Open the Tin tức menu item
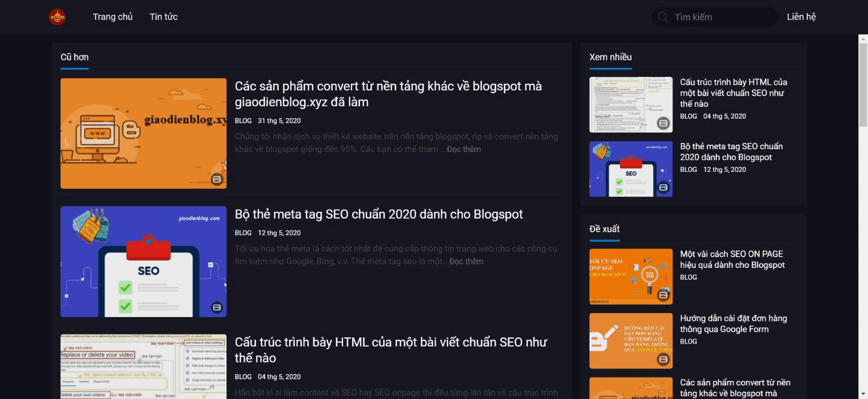 (164, 17)
